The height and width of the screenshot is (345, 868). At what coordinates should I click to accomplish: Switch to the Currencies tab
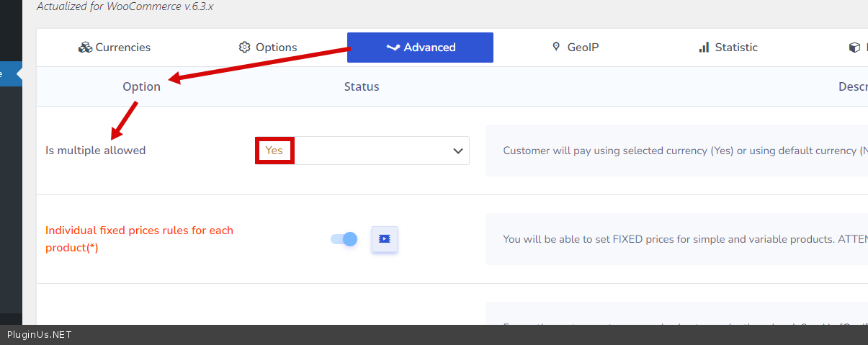pyautogui.click(x=123, y=48)
